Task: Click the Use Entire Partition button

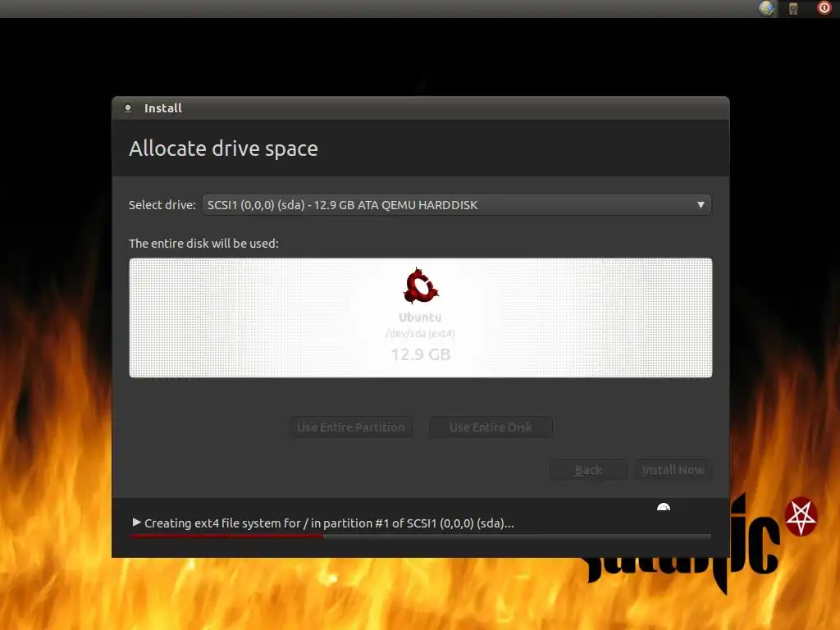Action: [351, 427]
